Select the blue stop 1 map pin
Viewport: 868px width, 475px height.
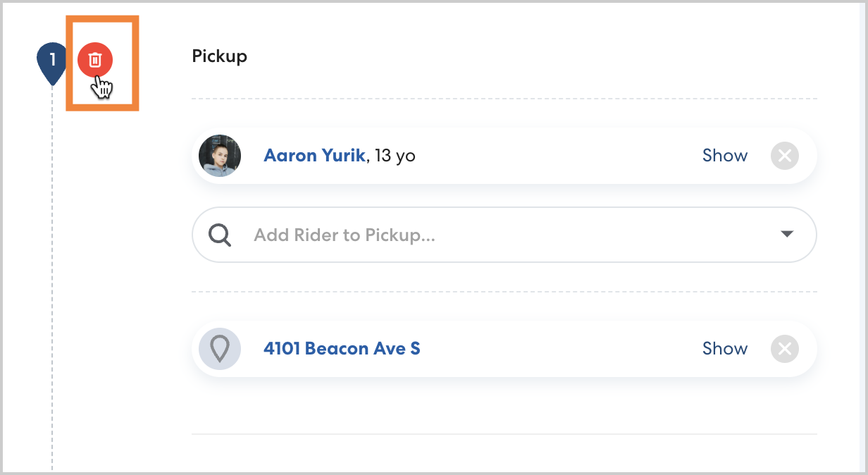51,62
